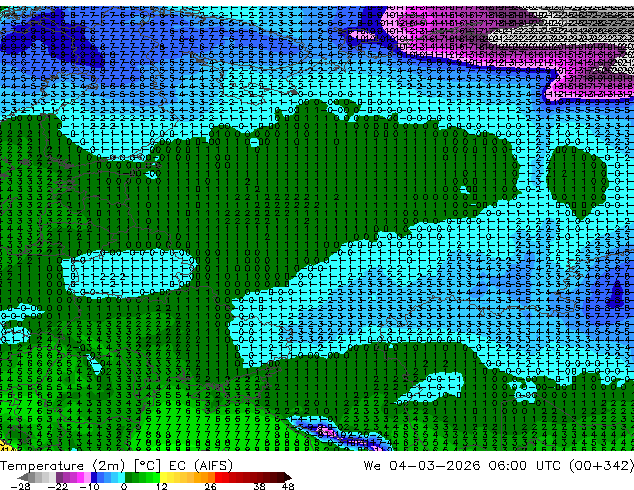Click the gray left arrow end of legend
The height and width of the screenshot is (490, 634).
pyautogui.click(x=23, y=477)
